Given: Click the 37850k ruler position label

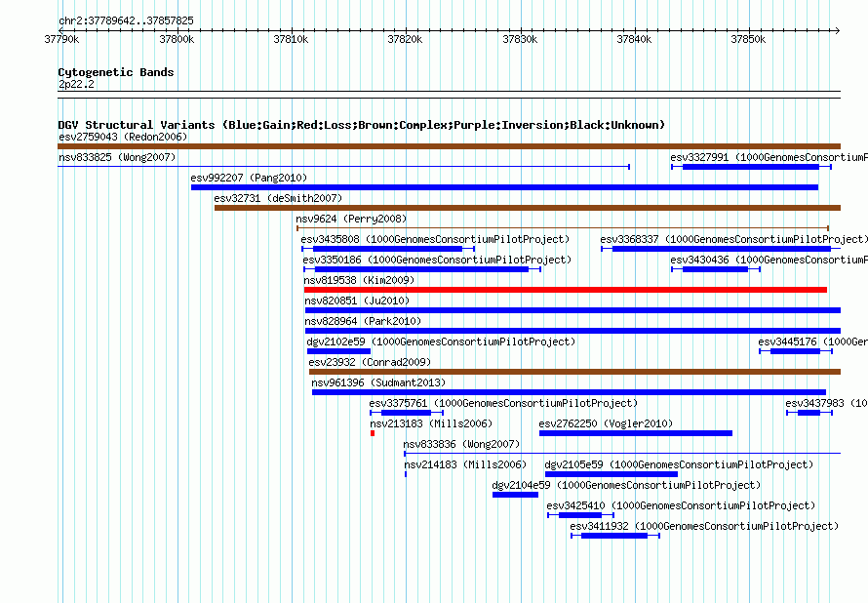Looking at the screenshot, I should point(748,39).
